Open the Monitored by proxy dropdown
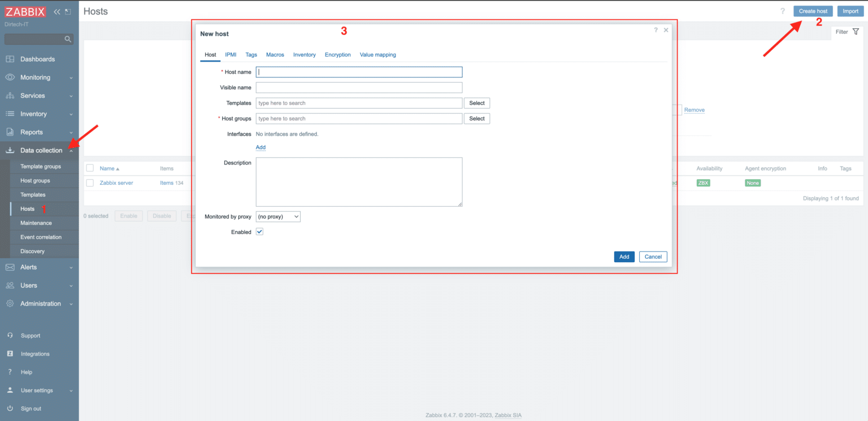Viewport: 868px width, 421px height. [277, 216]
